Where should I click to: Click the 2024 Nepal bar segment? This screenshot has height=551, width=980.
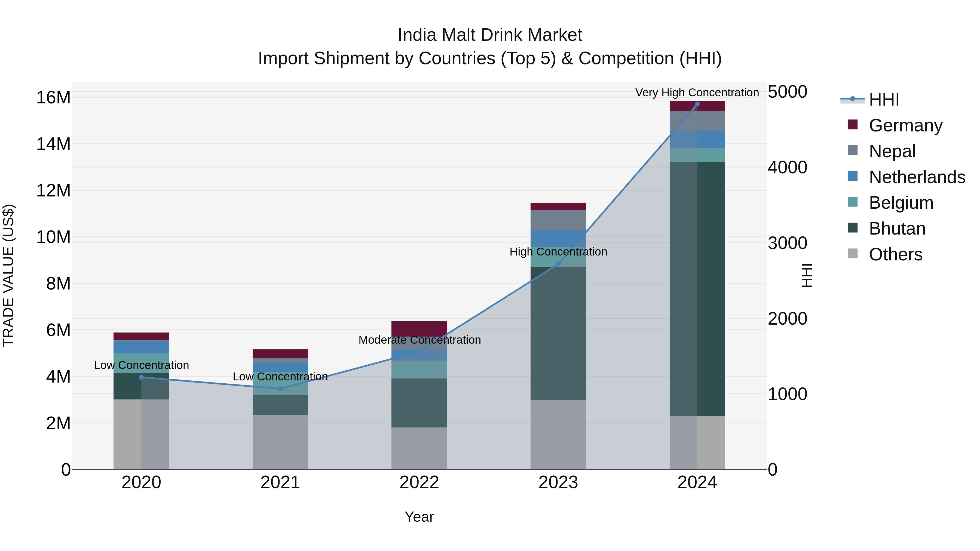(697, 121)
